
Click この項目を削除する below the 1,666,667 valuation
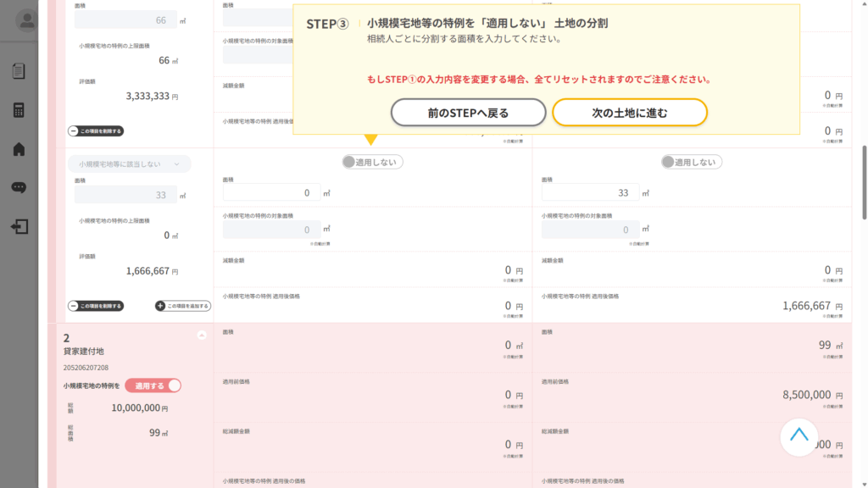click(x=96, y=306)
